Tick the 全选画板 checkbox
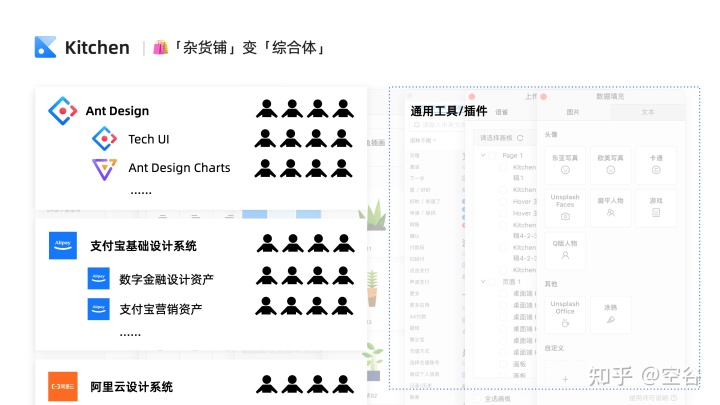 tap(477, 399)
